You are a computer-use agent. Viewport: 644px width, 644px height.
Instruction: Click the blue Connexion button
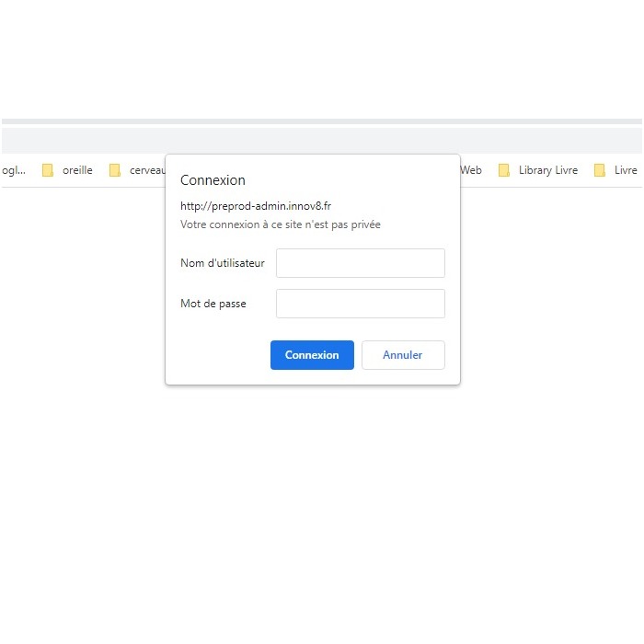tap(312, 355)
